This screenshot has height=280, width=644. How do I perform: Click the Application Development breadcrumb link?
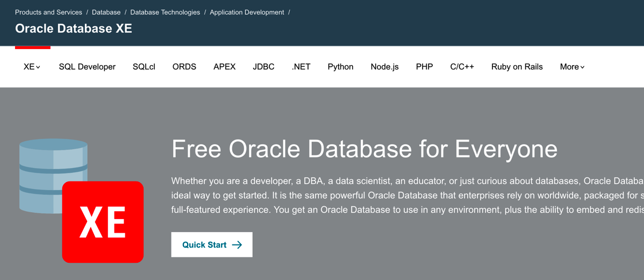[247, 12]
